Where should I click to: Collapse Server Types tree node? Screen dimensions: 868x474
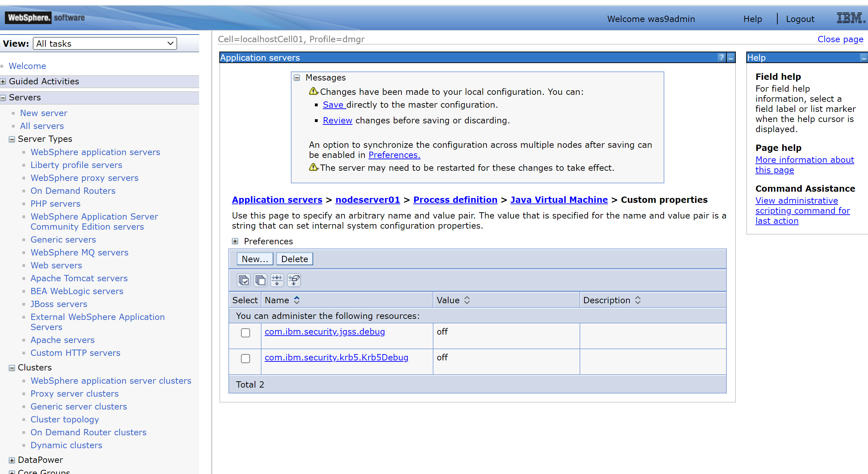click(12, 139)
